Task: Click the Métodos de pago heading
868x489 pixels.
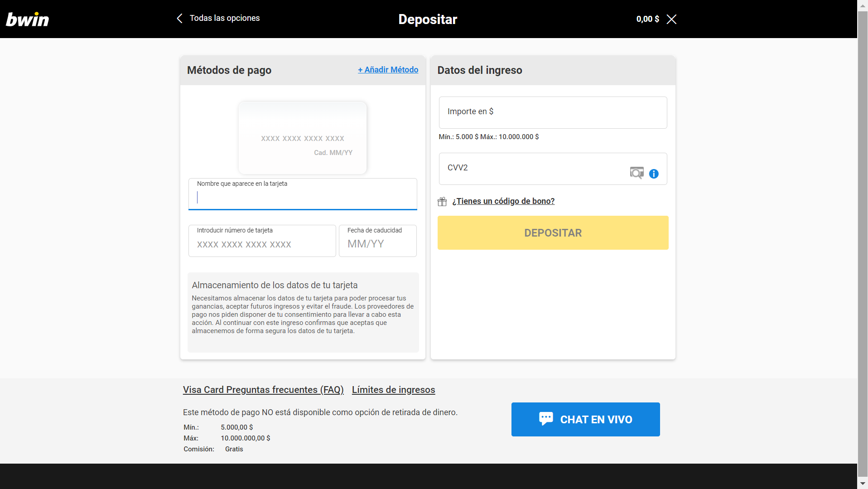Action: click(x=229, y=70)
